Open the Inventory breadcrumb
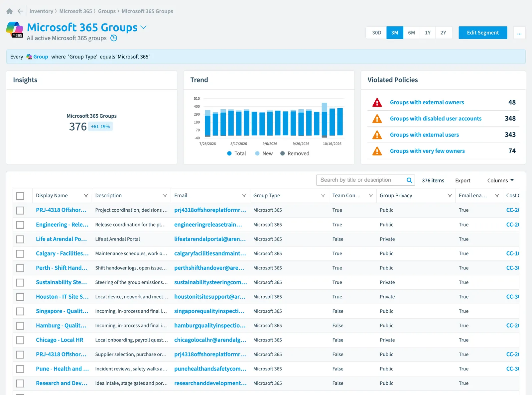Viewport: 532px width, 395px height. (x=41, y=11)
